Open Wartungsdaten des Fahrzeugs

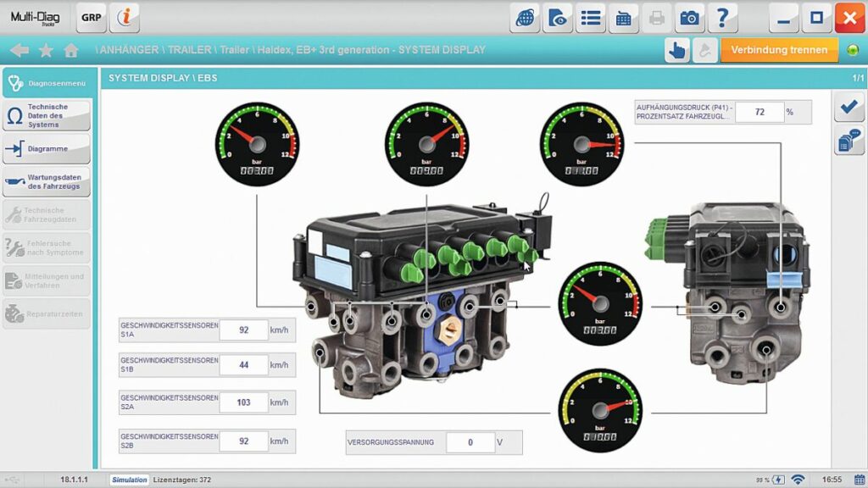[x=47, y=181]
